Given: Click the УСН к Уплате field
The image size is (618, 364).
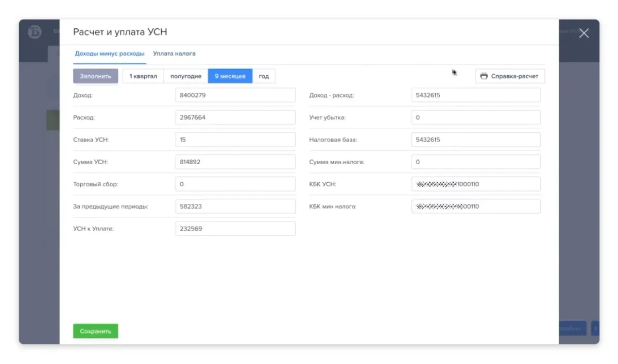Looking at the screenshot, I should point(235,229).
